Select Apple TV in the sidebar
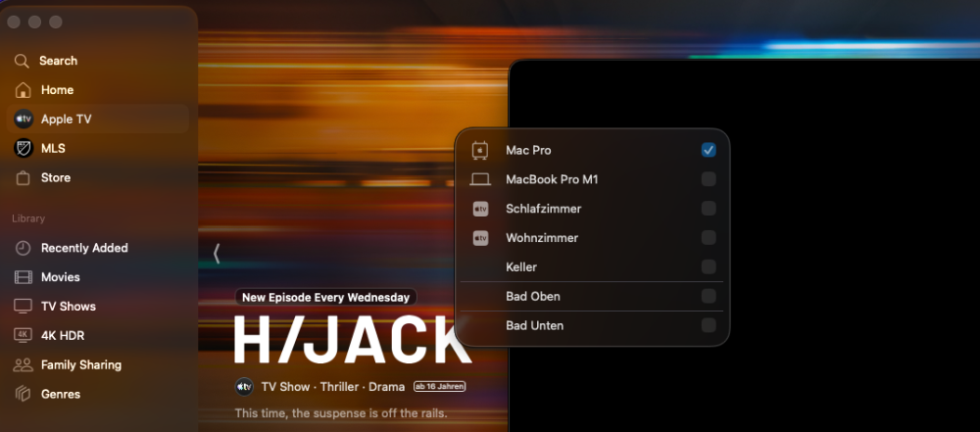Viewport: 980px width, 432px height. click(97, 119)
